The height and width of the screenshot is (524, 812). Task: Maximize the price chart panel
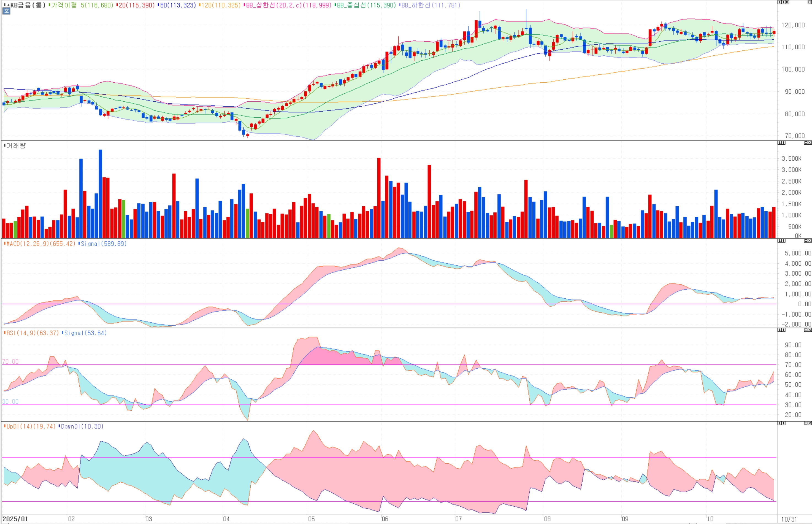tap(810, 2)
